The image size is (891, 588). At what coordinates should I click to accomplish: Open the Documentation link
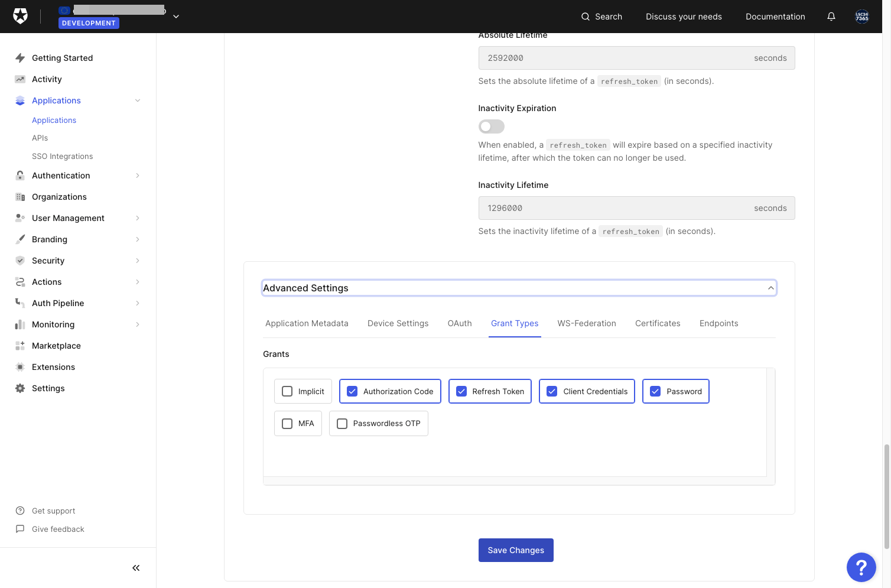pyautogui.click(x=775, y=17)
